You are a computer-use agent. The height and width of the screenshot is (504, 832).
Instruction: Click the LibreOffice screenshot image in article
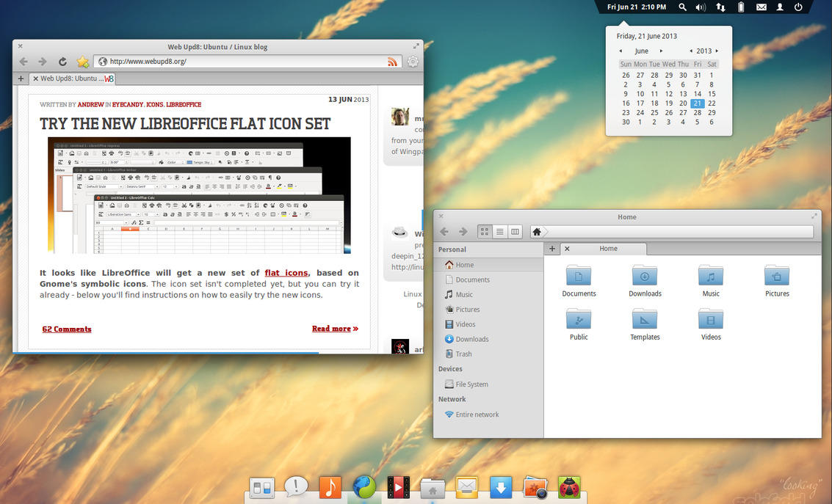[x=199, y=195]
